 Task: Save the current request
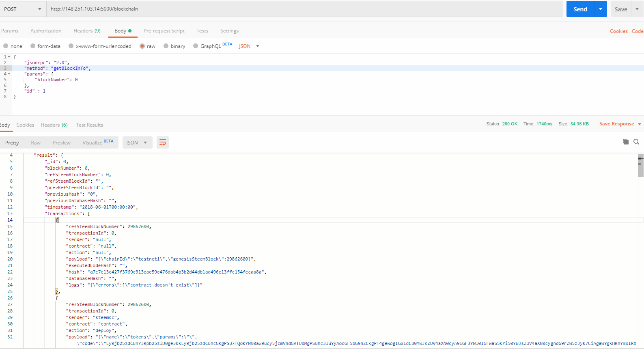621,9
